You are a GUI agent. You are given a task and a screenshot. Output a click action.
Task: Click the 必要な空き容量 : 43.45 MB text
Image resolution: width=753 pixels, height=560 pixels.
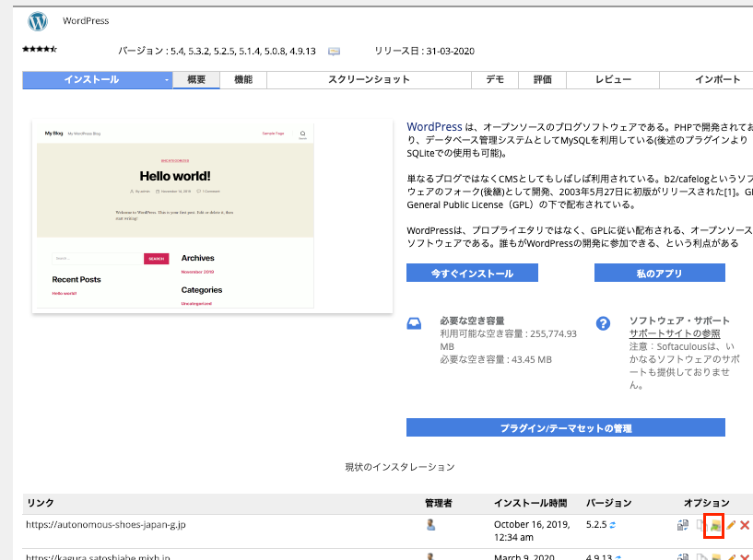(496, 359)
